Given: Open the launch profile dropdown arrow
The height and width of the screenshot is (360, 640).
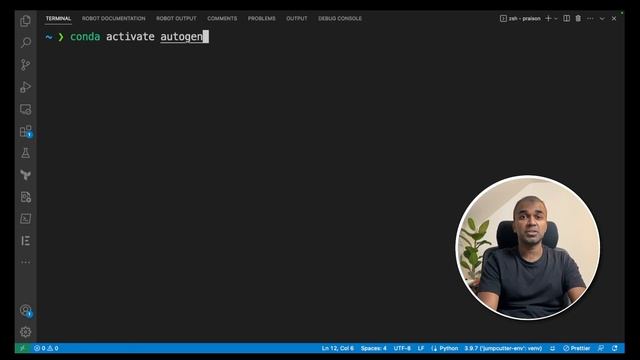Looking at the screenshot, I should pyautogui.click(x=556, y=19).
